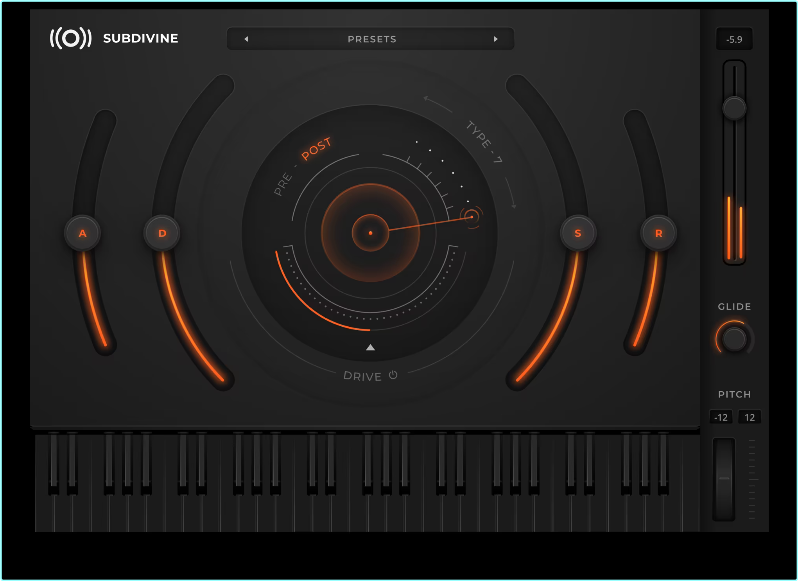Click the drive amount triangle marker

pos(370,347)
